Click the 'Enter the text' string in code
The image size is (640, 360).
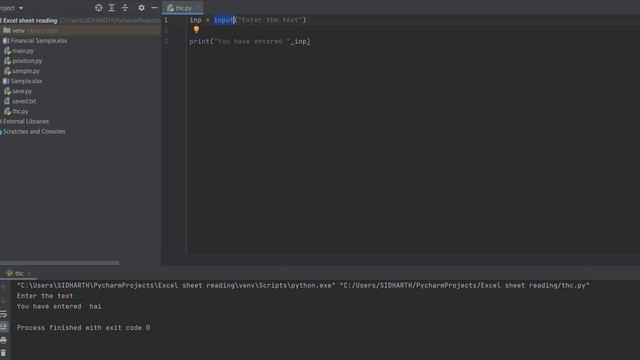tap(271, 20)
